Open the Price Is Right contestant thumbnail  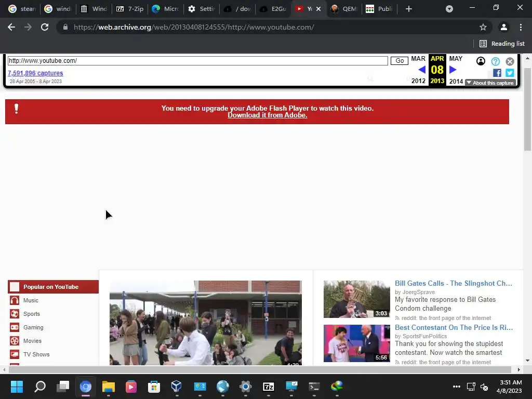click(356, 343)
